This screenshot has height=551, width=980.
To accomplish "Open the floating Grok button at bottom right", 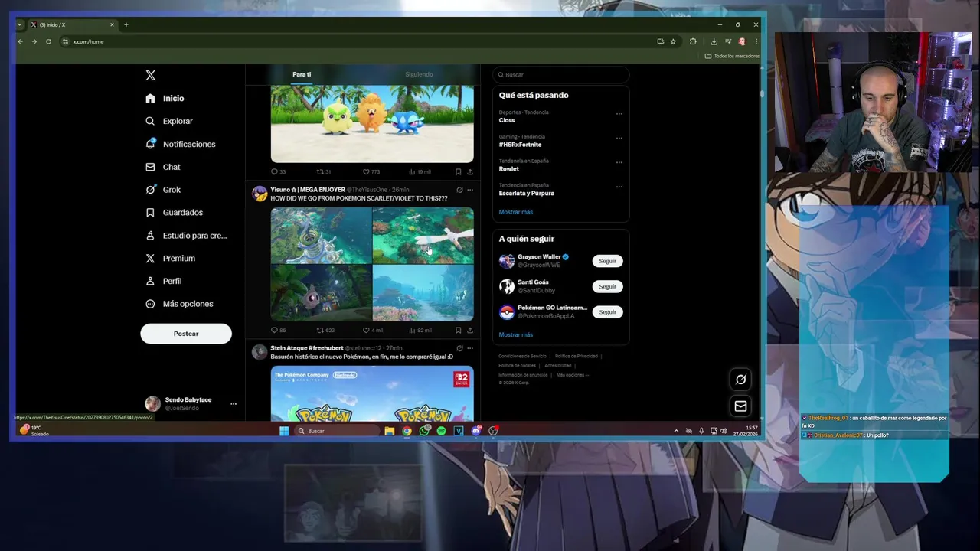I will 740,380.
